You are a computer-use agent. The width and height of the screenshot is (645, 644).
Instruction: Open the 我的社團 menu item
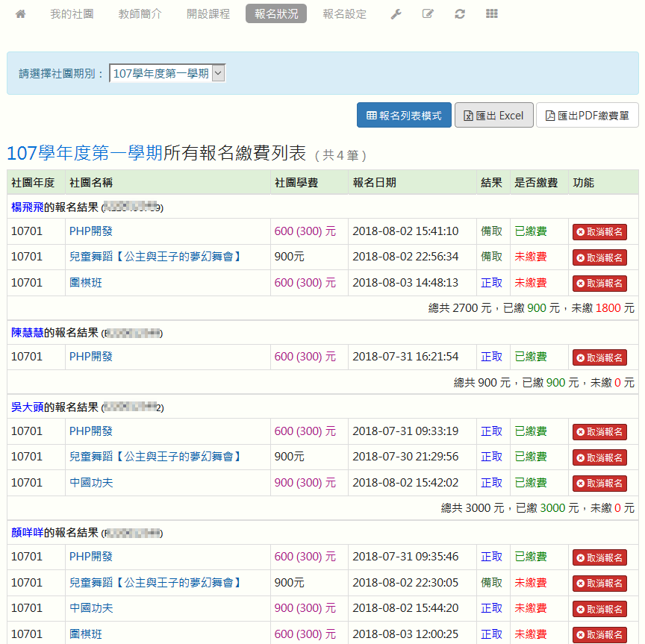pyautogui.click(x=72, y=14)
